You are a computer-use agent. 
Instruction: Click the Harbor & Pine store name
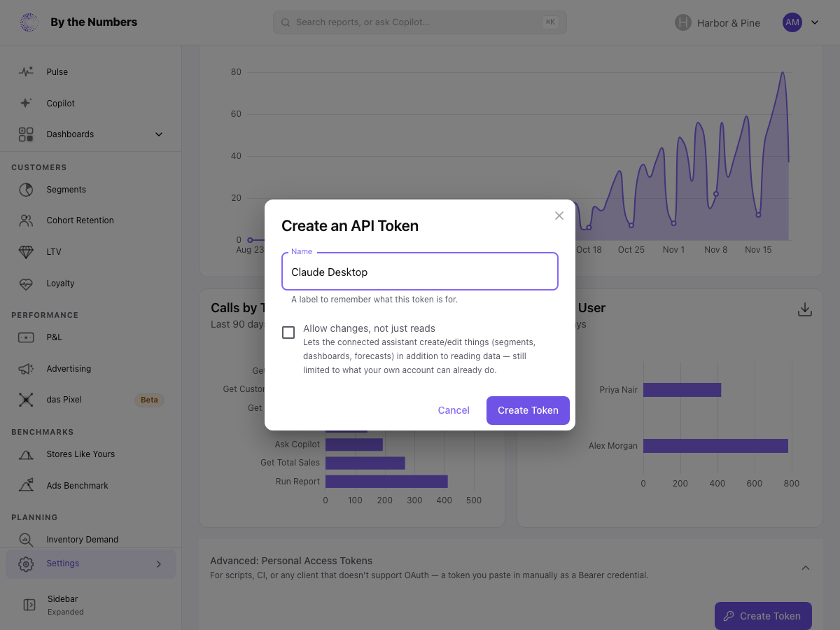click(729, 23)
